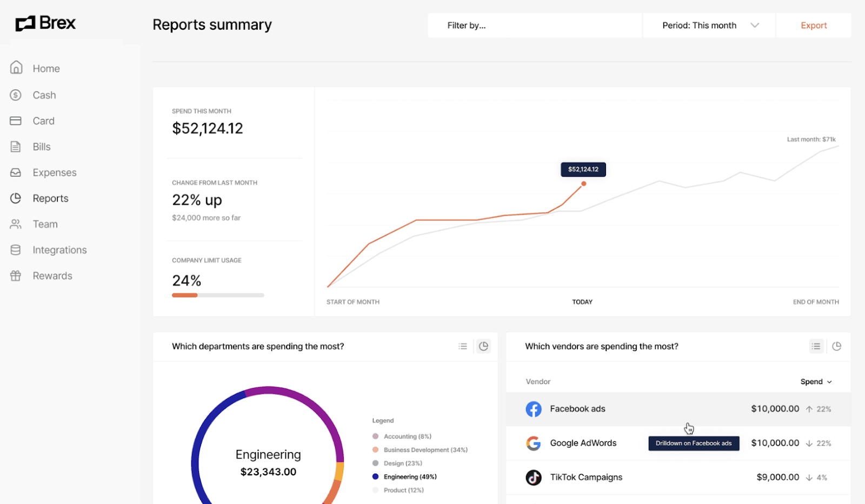The image size is (865, 504).
Task: Click the company limit usage progress bar
Action: point(218,295)
